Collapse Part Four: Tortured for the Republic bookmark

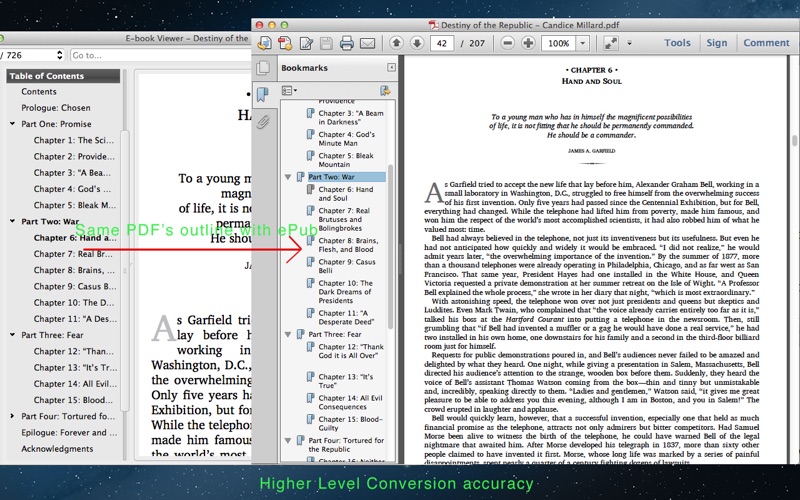(288, 440)
